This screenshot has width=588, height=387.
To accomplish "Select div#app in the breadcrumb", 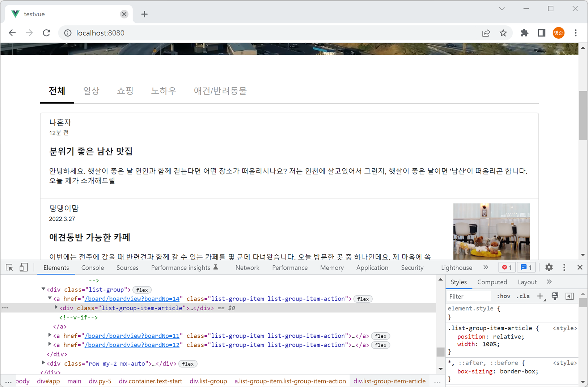I will click(x=48, y=381).
